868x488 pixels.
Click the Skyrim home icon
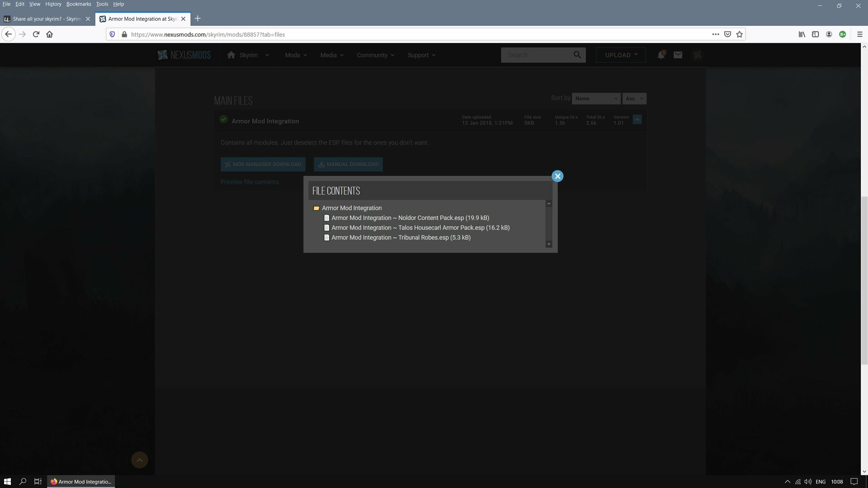231,55
